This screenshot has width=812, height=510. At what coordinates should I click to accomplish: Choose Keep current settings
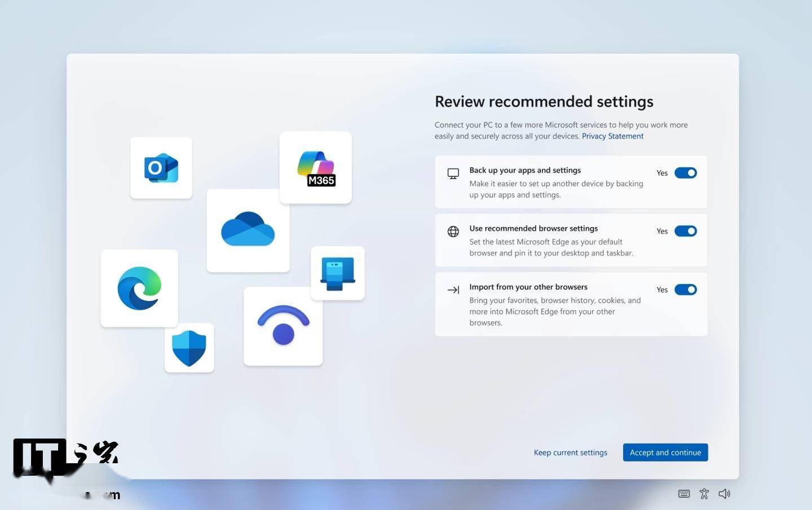coord(571,453)
